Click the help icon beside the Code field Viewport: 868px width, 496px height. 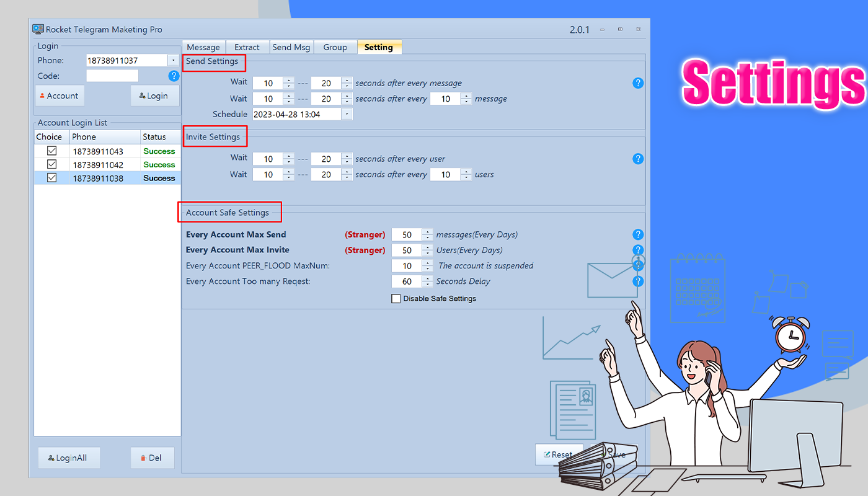(x=174, y=76)
